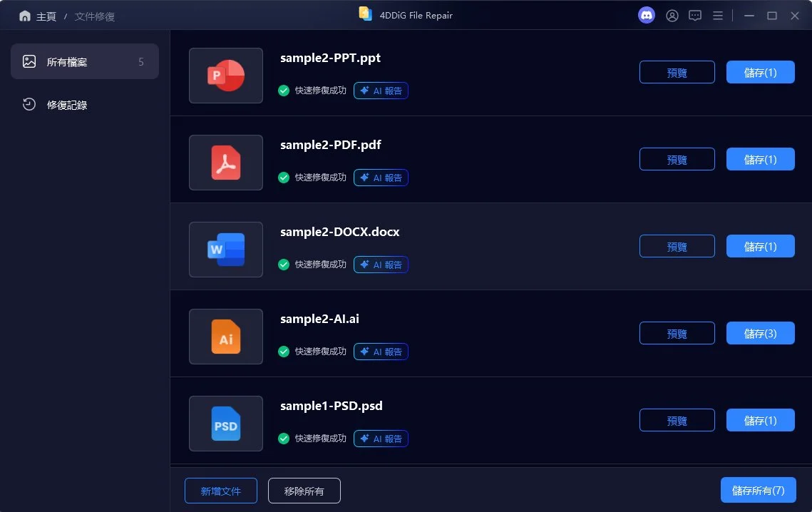Select the file name sample2-DOCX.docx
Viewport: 812px width, 512px height.
coord(340,232)
